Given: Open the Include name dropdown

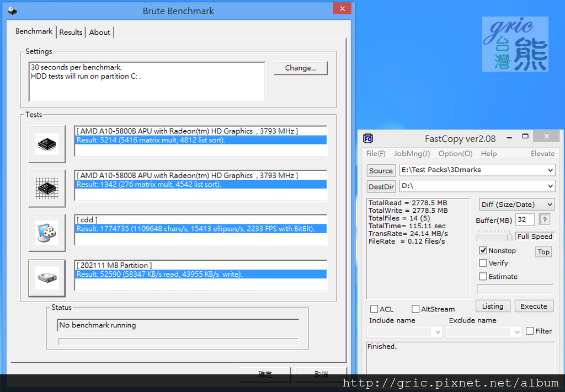Looking at the screenshot, I should click(438, 332).
